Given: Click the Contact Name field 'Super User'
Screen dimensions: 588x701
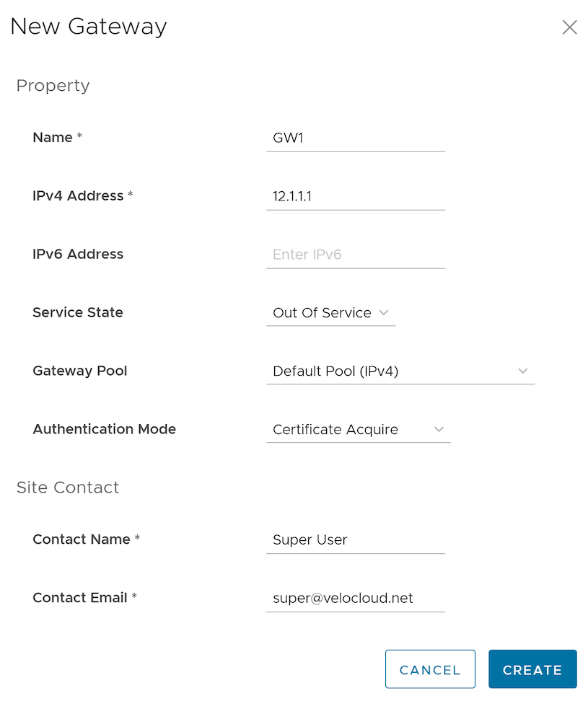Looking at the screenshot, I should 355,540.
